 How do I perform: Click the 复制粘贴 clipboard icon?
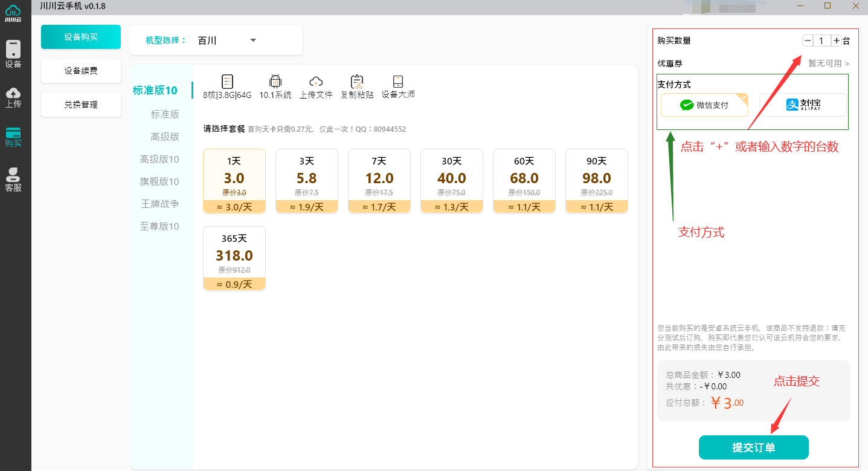coord(357,86)
